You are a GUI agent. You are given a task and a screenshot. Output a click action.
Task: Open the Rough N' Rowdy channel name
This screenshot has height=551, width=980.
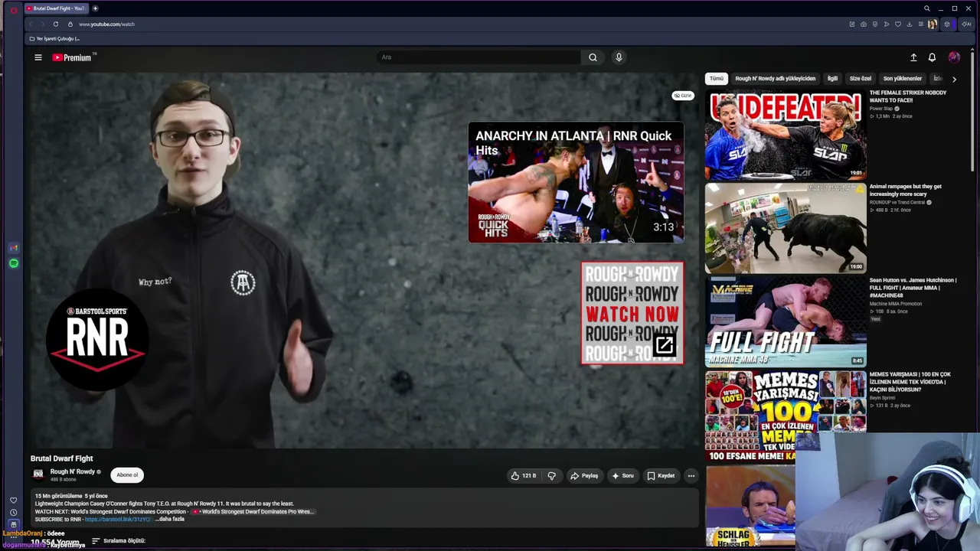pos(73,471)
